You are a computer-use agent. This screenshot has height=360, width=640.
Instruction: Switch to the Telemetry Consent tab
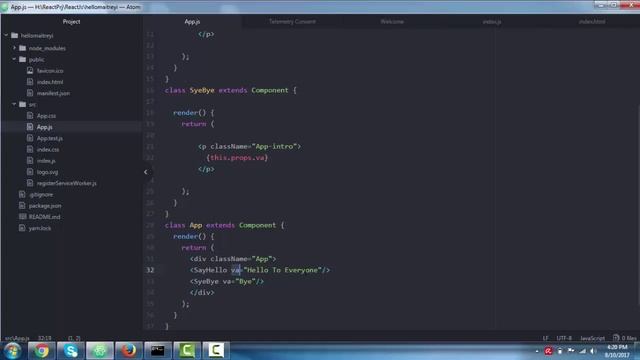point(292,22)
